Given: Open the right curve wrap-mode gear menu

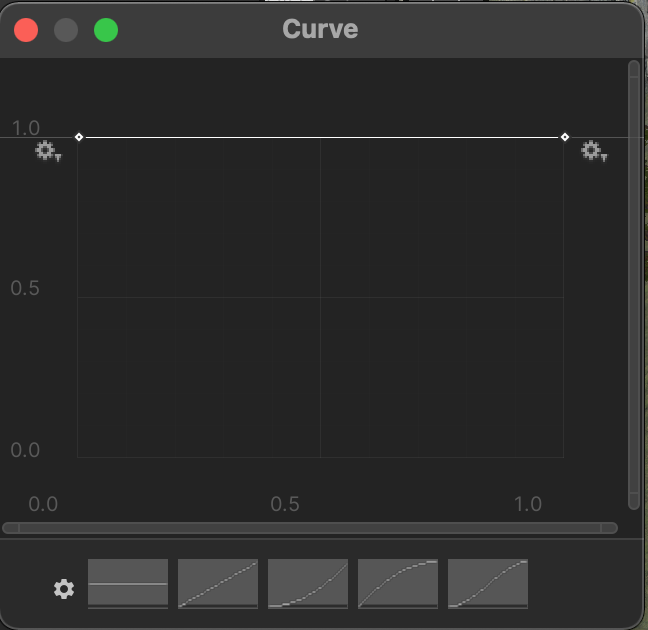Looking at the screenshot, I should coord(593,152).
